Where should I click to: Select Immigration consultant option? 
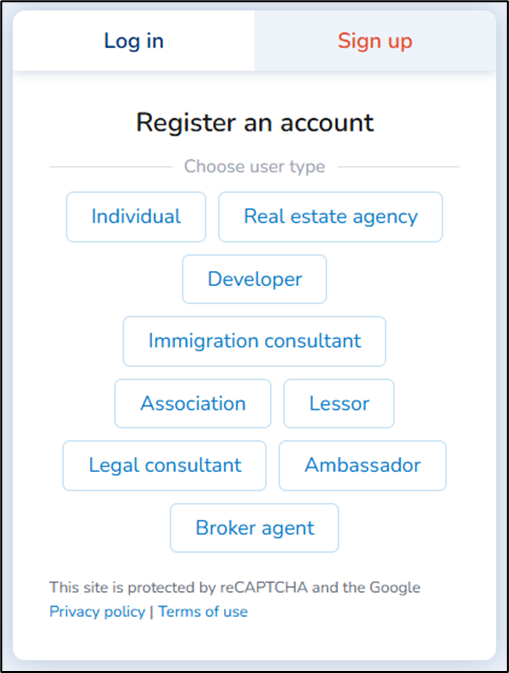point(254,341)
